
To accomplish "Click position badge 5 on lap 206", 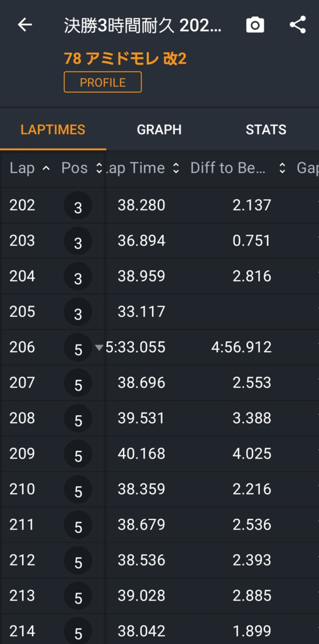I will coord(78,347).
